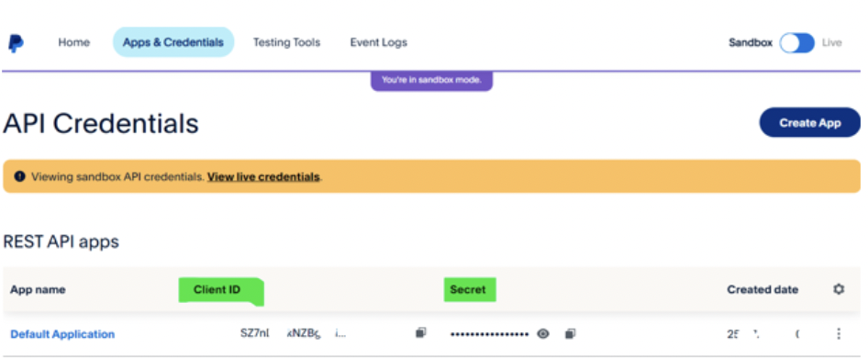This screenshot has height=358, width=868.
Task: Open the Event Logs tab
Action: (379, 42)
